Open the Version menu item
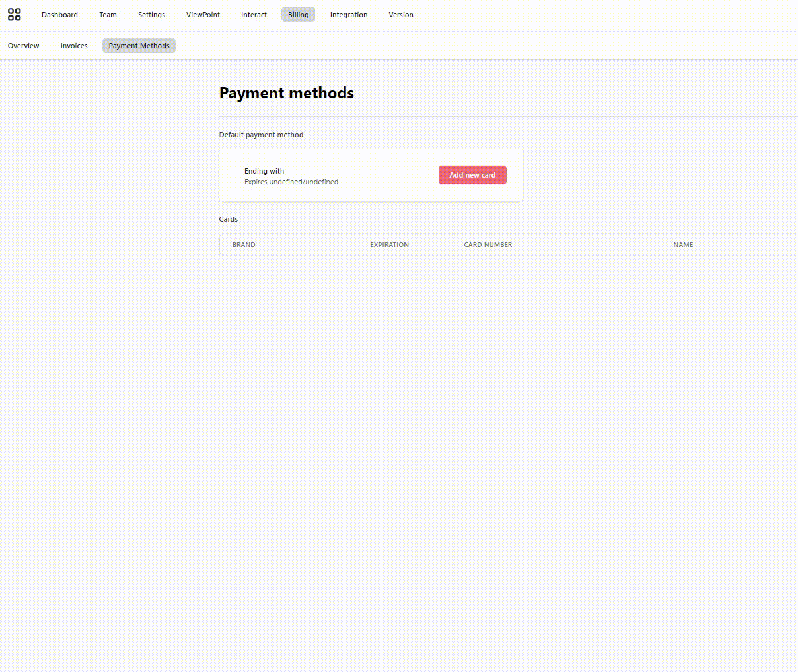This screenshot has width=798, height=672. (x=401, y=15)
